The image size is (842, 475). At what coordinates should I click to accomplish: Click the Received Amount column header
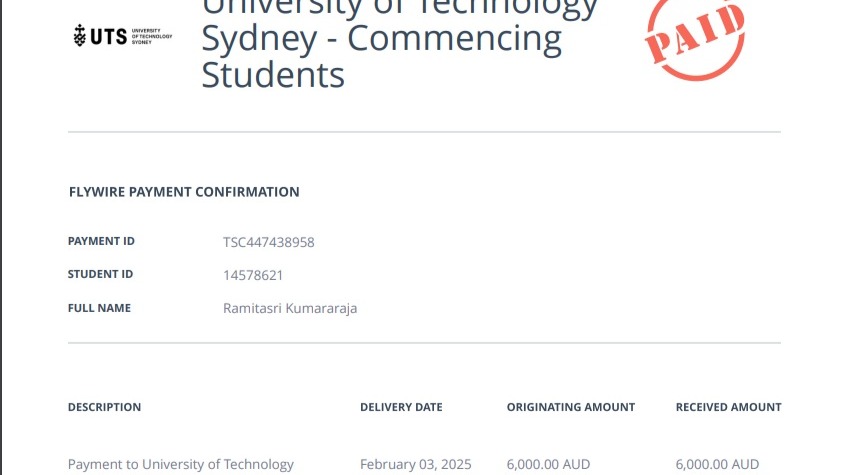tap(728, 407)
